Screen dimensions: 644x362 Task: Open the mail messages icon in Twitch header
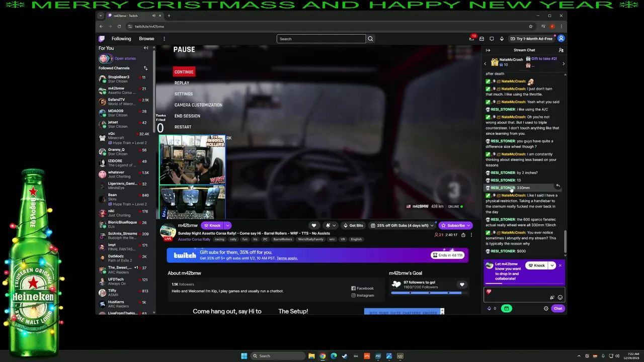481,39
